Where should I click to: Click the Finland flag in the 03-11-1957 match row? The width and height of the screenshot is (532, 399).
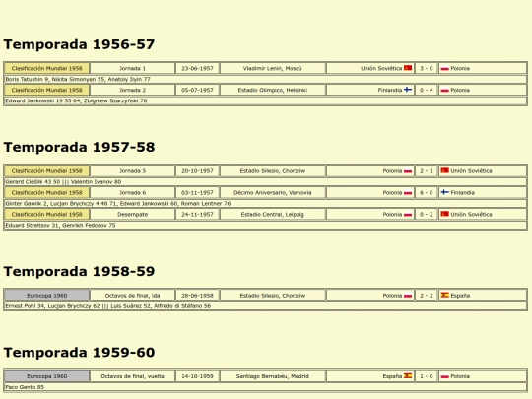[444, 192]
